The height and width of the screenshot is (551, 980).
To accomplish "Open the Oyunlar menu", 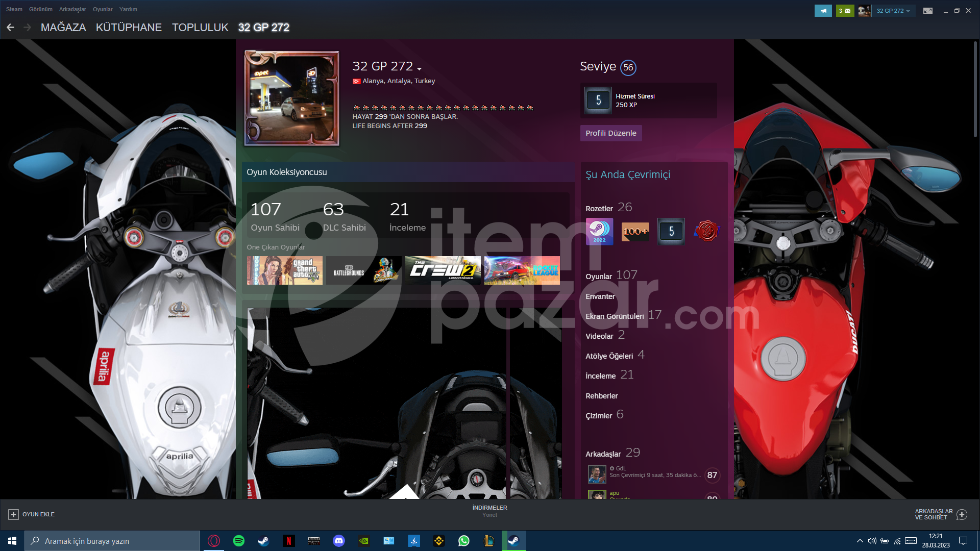I will (x=103, y=9).
